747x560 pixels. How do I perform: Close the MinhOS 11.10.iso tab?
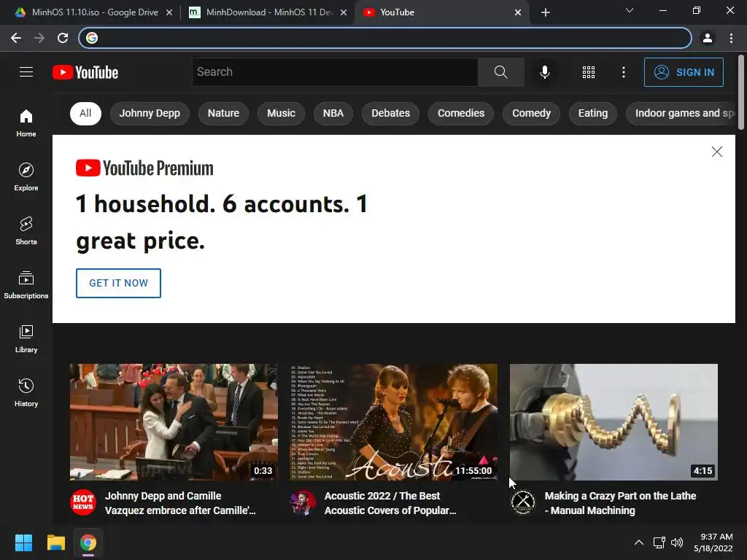click(169, 12)
